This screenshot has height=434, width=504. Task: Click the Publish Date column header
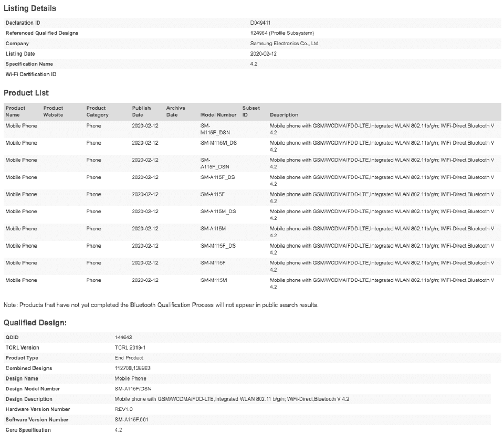pos(141,111)
